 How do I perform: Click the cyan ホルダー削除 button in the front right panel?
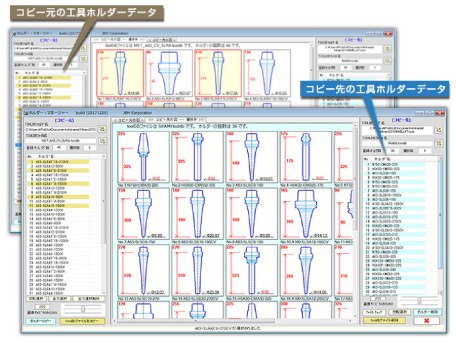click(x=427, y=312)
